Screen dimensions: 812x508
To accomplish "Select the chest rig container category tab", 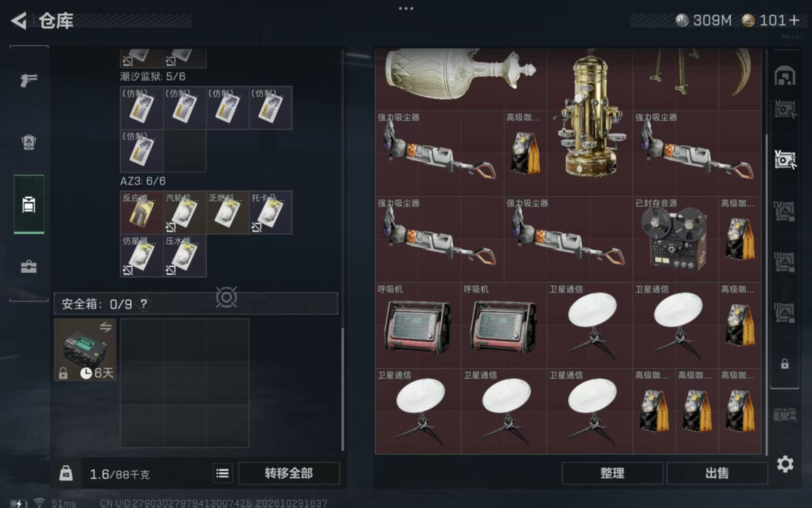I will [x=29, y=205].
